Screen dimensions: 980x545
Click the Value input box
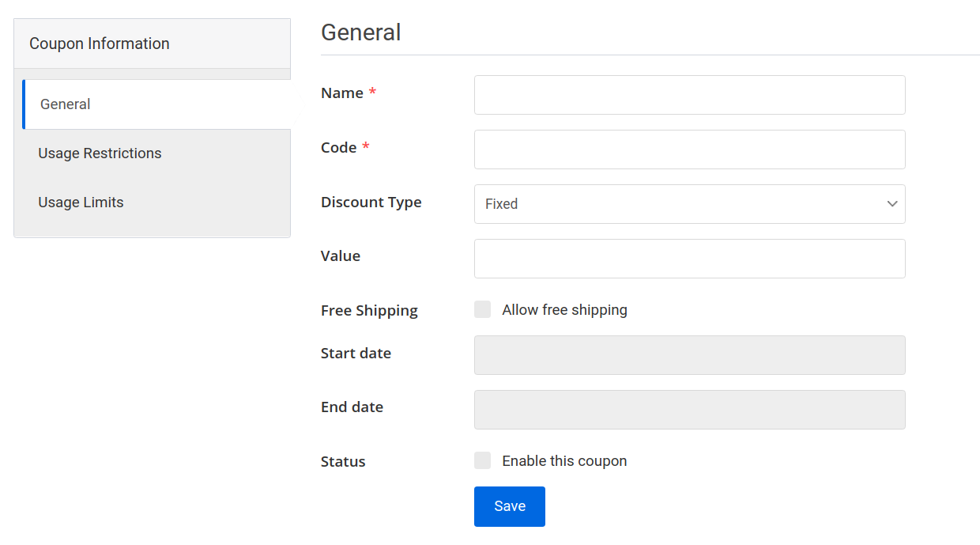688,259
